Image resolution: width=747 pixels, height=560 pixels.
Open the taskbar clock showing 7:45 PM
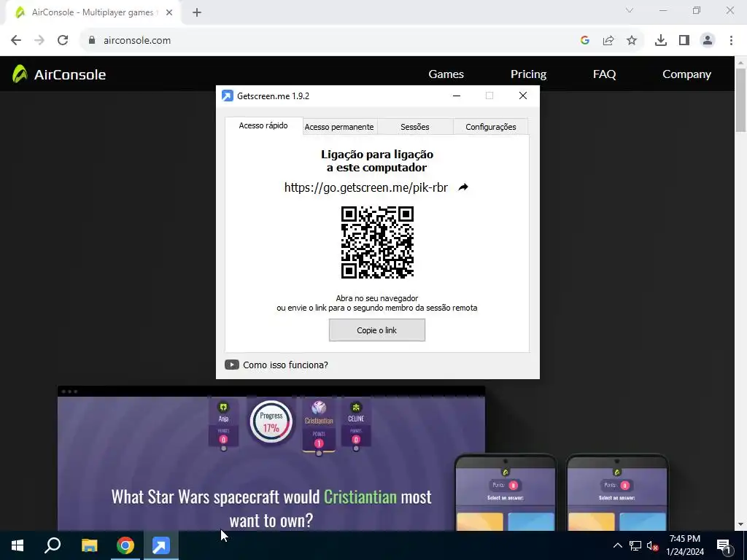pyautogui.click(x=685, y=545)
